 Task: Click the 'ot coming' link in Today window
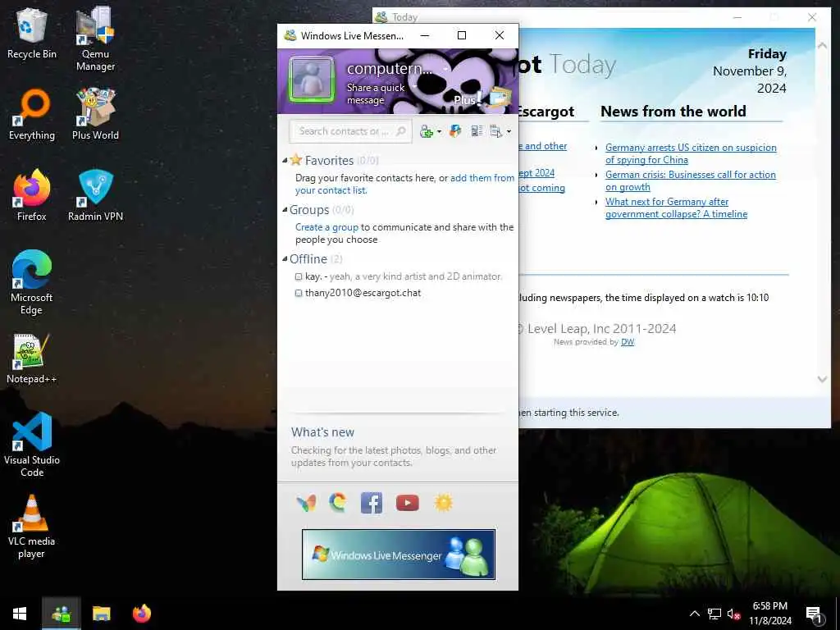(x=541, y=188)
